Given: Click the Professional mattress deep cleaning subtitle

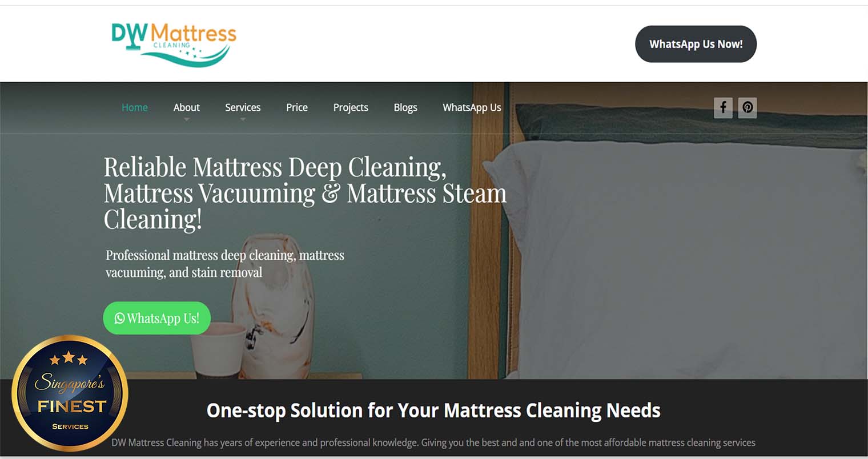Looking at the screenshot, I should 225,264.
